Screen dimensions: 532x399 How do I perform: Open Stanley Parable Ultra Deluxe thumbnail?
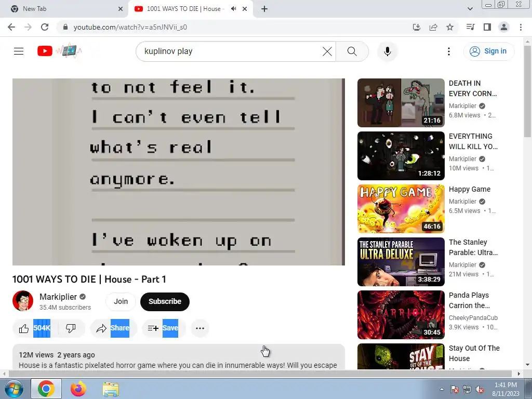(401, 262)
